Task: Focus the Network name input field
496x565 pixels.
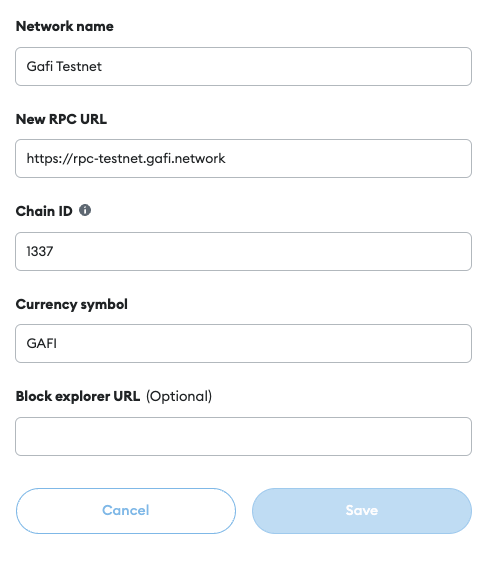Action: 243,66
